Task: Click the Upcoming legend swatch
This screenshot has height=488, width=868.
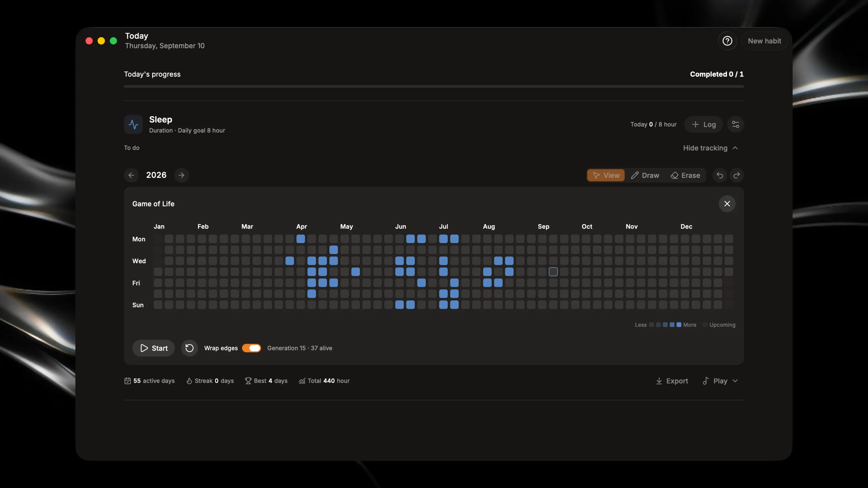Action: [x=705, y=325]
